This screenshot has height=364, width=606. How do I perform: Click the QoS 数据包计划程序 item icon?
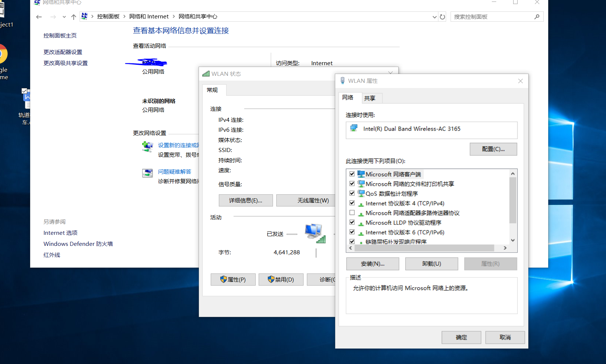[361, 193]
